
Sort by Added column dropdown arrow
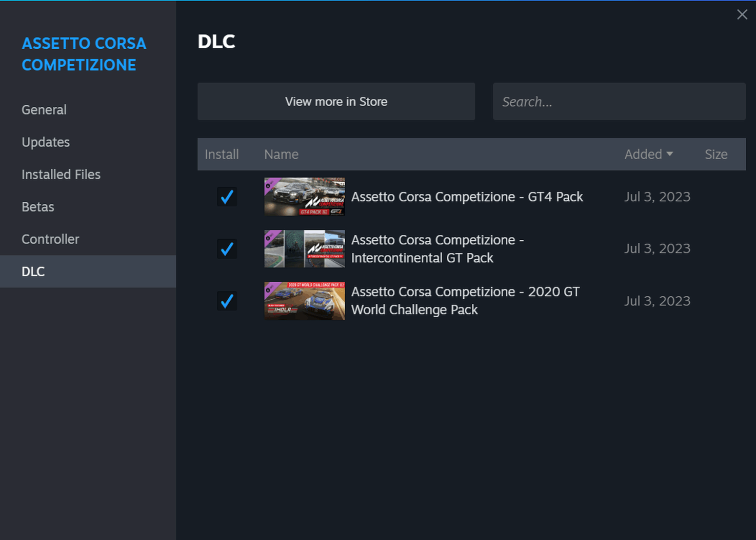[669, 154]
